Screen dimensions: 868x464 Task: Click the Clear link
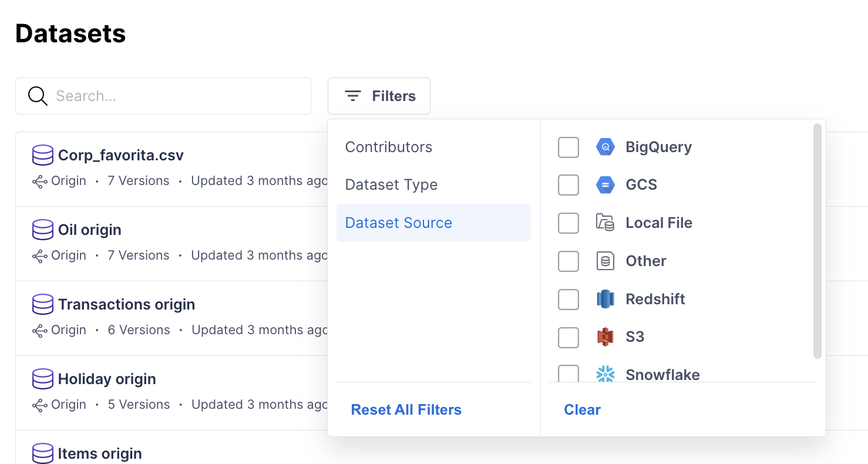pyautogui.click(x=582, y=410)
